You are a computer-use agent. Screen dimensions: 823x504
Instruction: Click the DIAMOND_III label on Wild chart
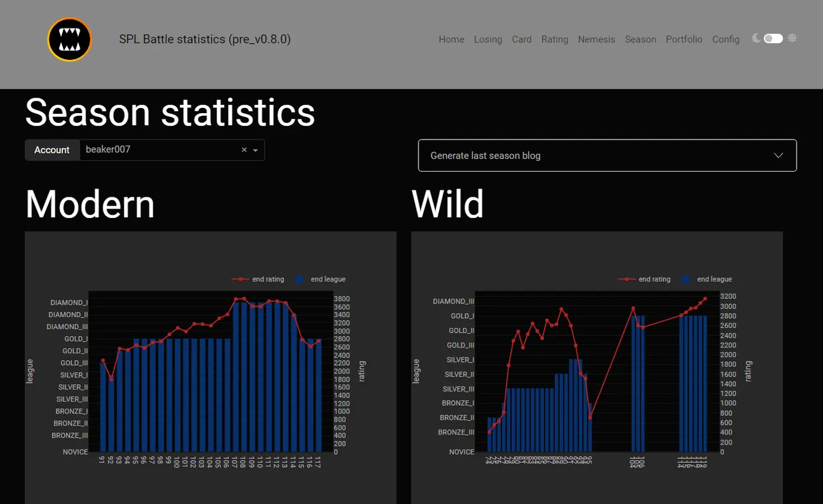click(x=453, y=301)
